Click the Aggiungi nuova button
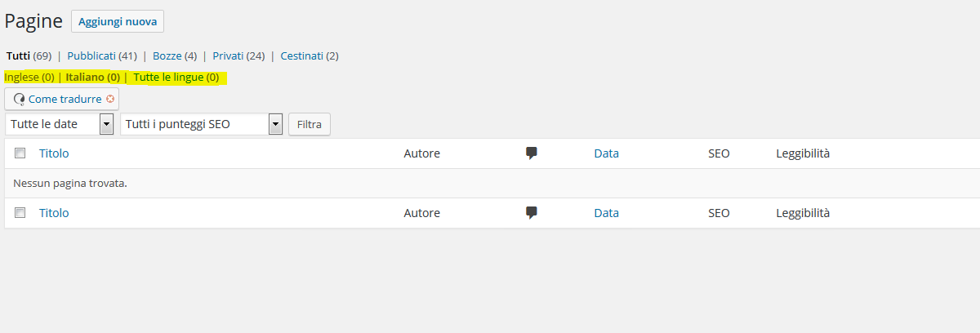980x333 pixels. pyautogui.click(x=118, y=21)
